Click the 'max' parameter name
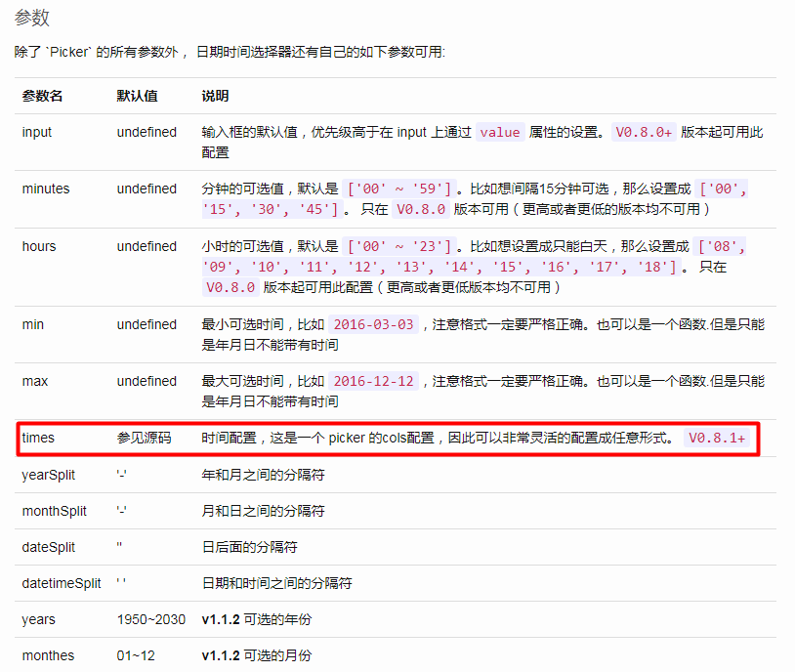 34,381
